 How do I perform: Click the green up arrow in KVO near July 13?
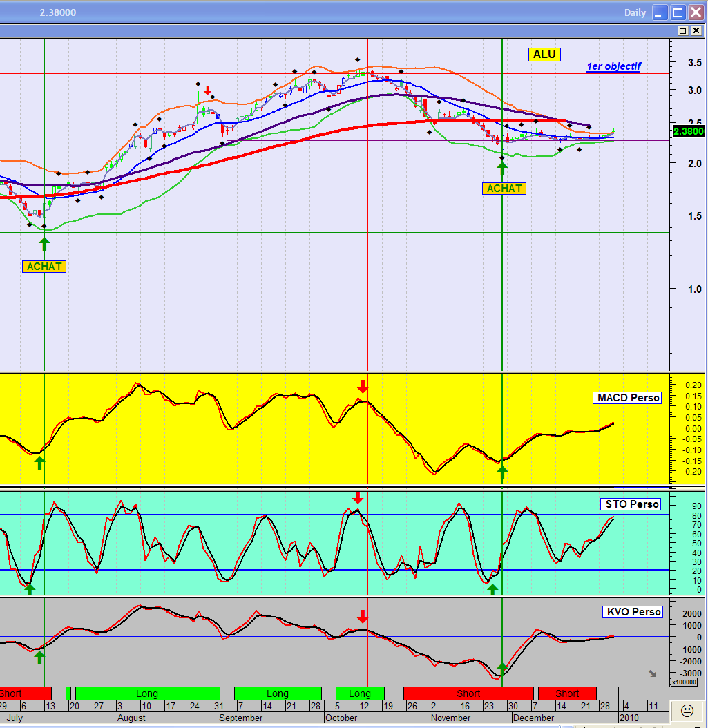(x=39, y=657)
